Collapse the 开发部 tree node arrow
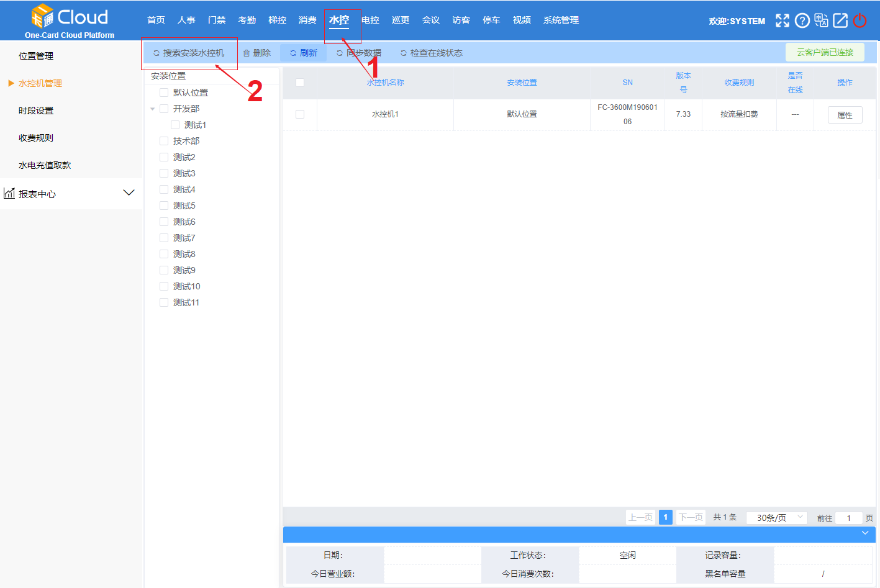 coord(153,109)
